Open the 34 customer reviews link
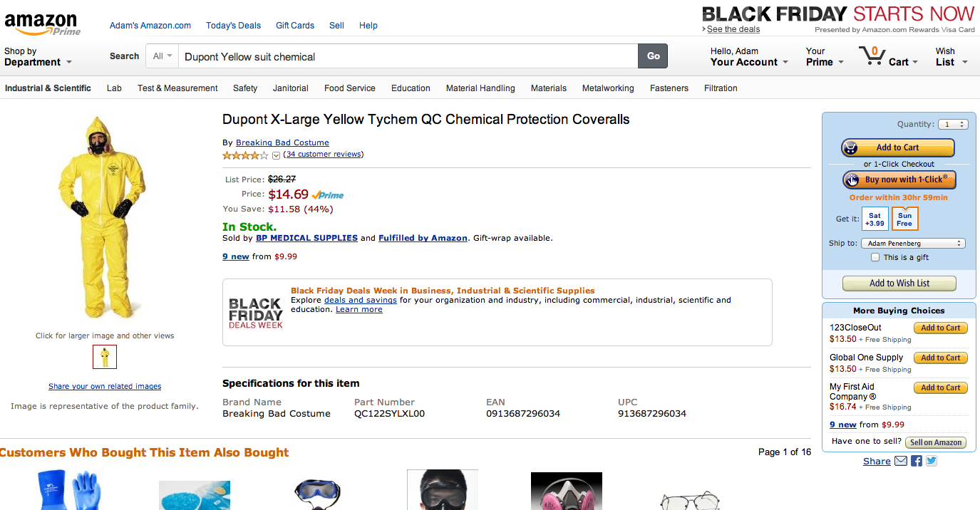Image resolution: width=980 pixels, height=510 pixels. coord(324,155)
